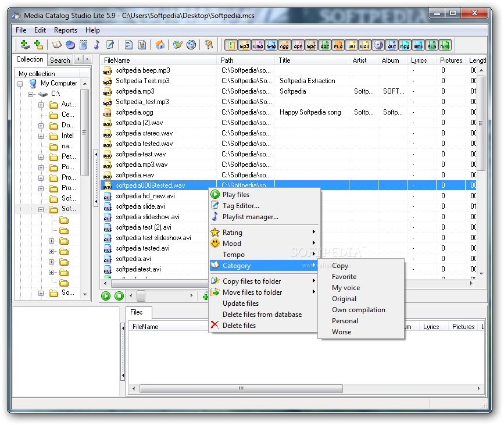Image resolution: width=504 pixels, height=425 pixels.
Task: Select softpedia slideshow.avi in file list
Action: pyautogui.click(x=154, y=217)
